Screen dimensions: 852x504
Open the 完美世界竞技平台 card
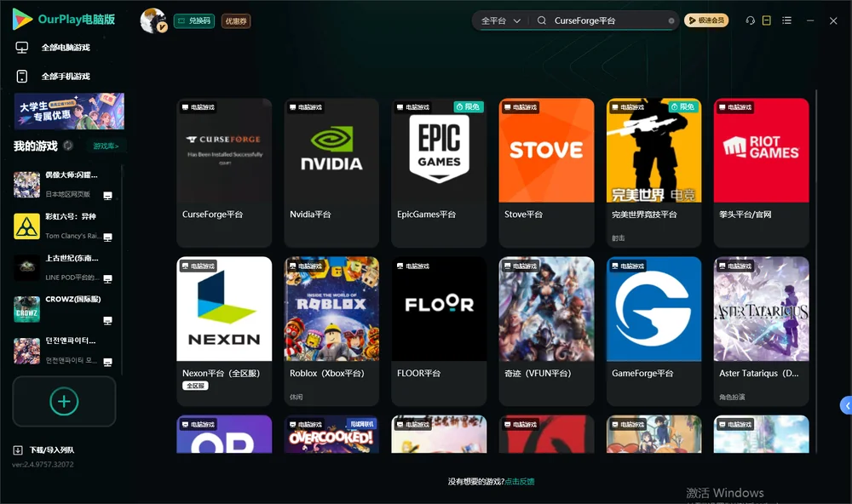point(653,173)
